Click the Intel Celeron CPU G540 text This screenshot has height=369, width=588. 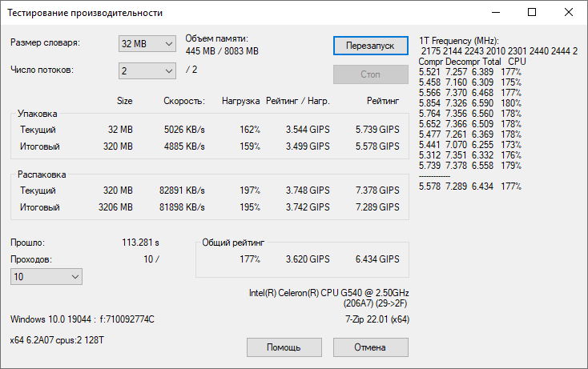click(x=328, y=293)
